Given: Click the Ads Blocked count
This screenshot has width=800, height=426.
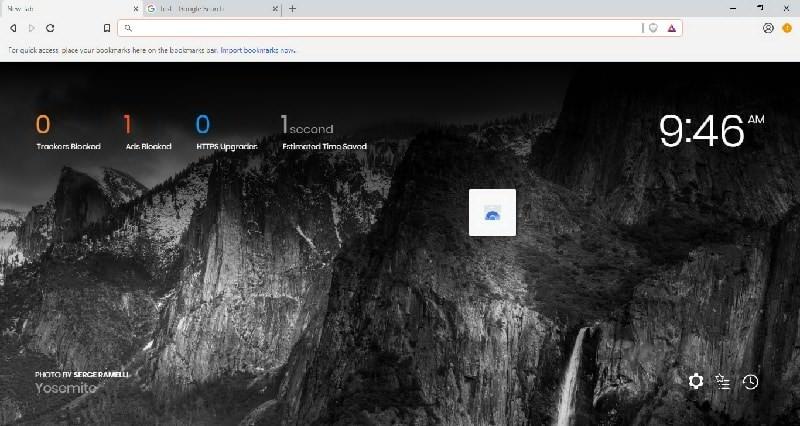Looking at the screenshot, I should [x=127, y=124].
